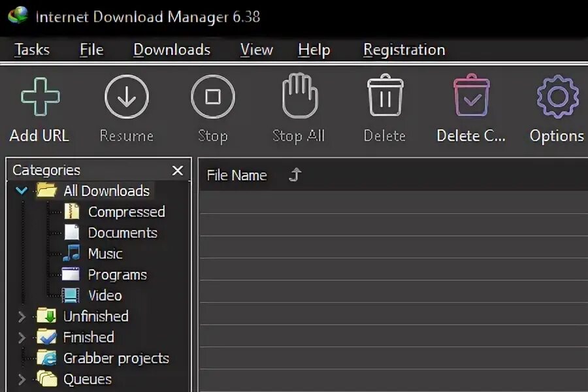Expand the Queues category
Viewport: 588px width, 392px height.
pos(22,379)
